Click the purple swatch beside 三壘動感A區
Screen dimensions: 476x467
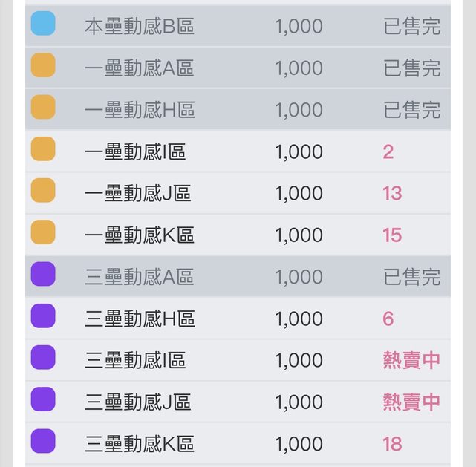(x=43, y=274)
